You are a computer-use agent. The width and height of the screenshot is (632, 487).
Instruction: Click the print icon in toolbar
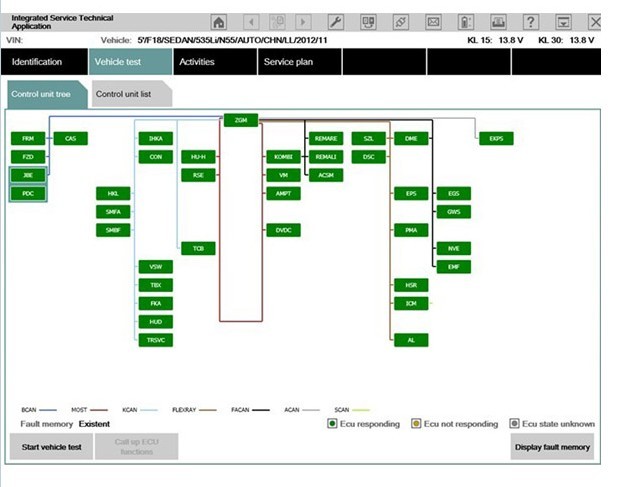(498, 22)
